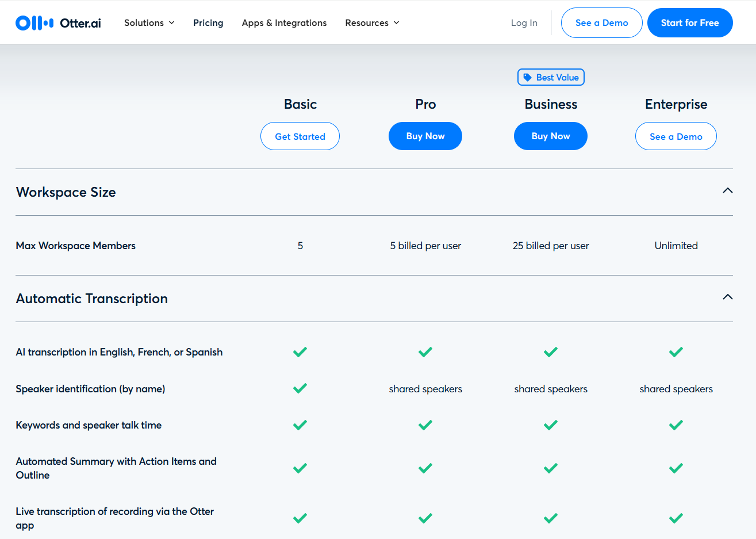
Task: Click the Basic plan heading
Action: coord(300,104)
